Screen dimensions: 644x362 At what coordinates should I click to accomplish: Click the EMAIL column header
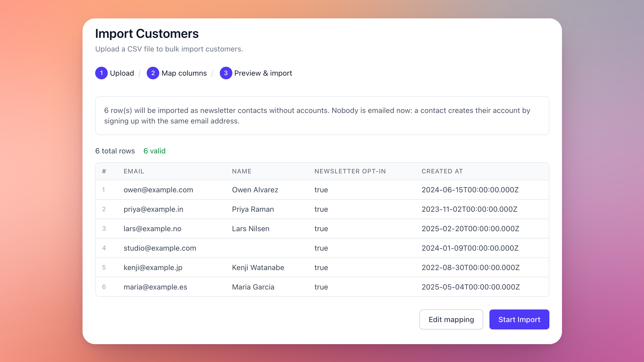tap(134, 171)
